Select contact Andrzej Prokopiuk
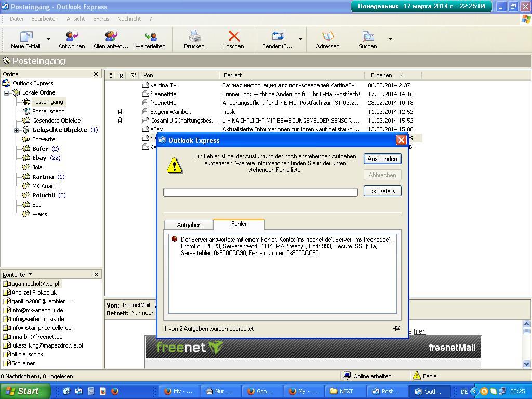532x399 pixels. pyautogui.click(x=30, y=292)
